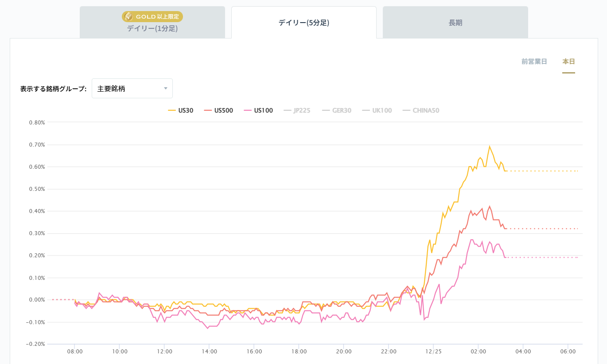Viewport: 607px width, 364px height.
Task: Click the GOLD badge medal icon
Action: point(128,17)
